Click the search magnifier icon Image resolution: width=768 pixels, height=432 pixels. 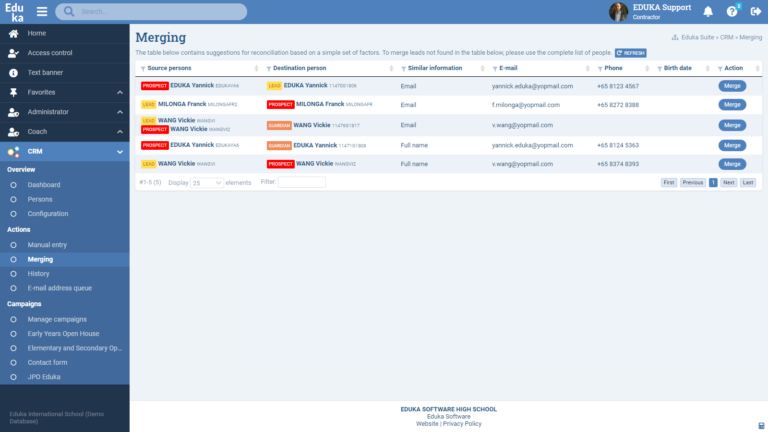tap(69, 11)
